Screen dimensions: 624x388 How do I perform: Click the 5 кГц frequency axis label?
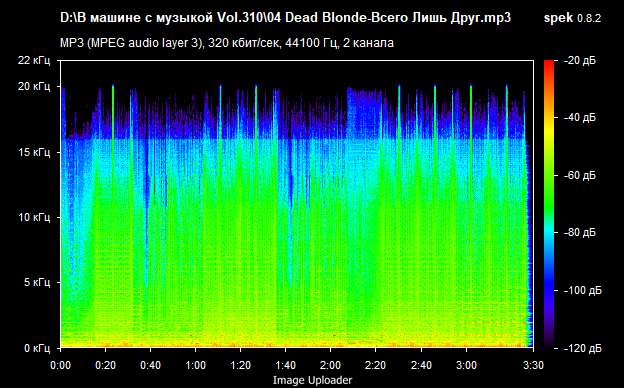(37, 283)
